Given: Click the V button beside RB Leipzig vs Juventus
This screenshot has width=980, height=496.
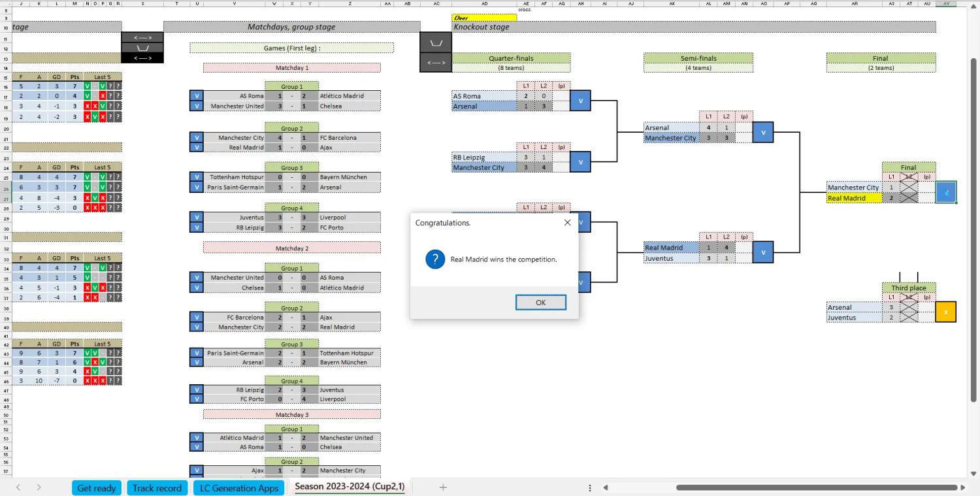Looking at the screenshot, I should (x=196, y=390).
